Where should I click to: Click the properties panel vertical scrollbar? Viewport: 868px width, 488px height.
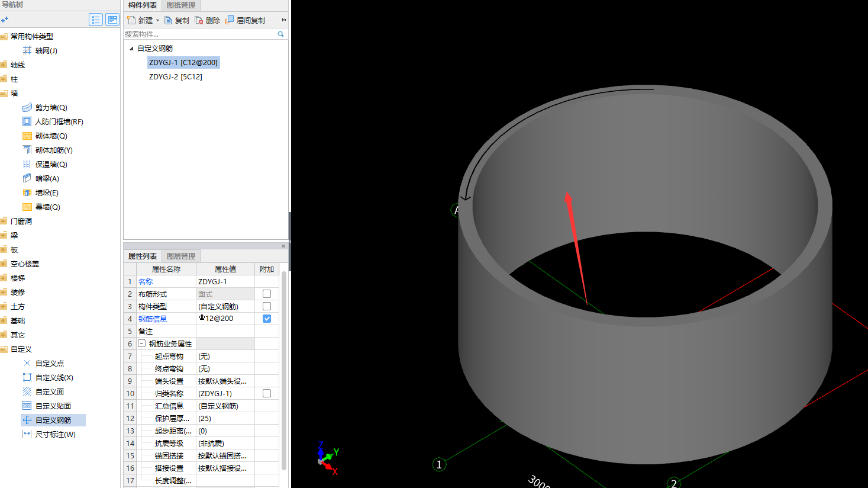[284, 370]
